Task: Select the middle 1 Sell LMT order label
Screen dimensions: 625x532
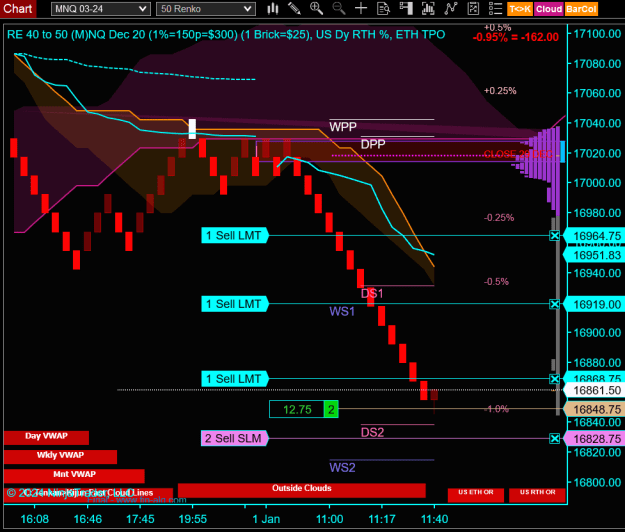Action: pyautogui.click(x=235, y=304)
